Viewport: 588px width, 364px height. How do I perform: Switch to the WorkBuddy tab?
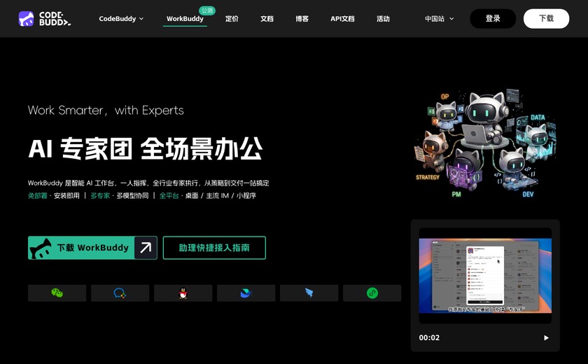185,19
